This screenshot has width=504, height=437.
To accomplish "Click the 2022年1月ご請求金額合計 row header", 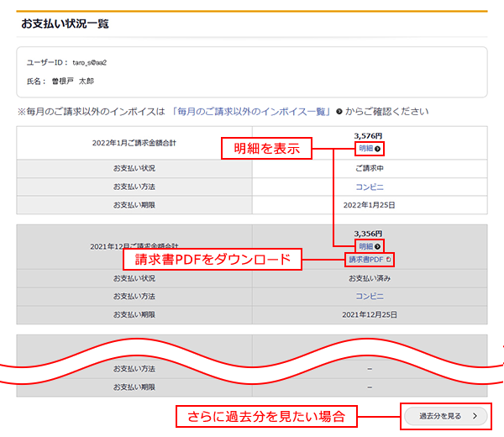I will pos(134,143).
